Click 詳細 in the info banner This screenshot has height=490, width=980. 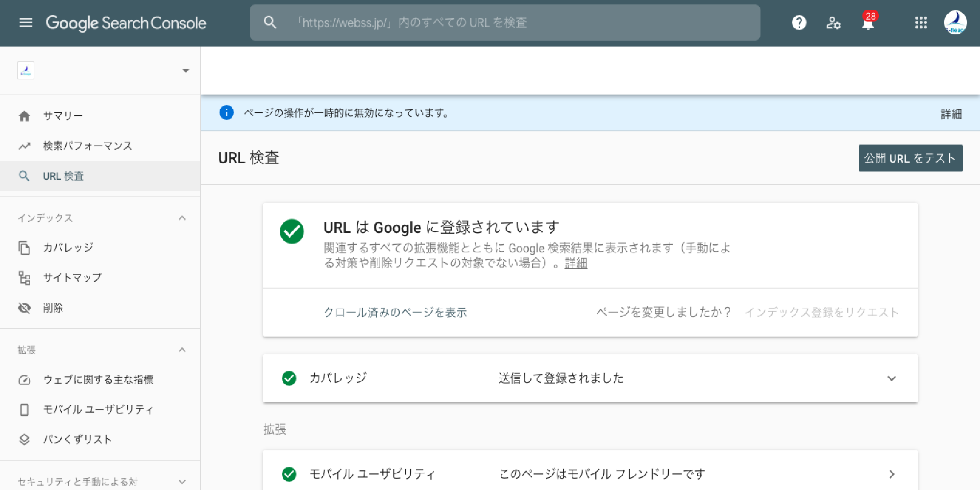pyautogui.click(x=951, y=114)
